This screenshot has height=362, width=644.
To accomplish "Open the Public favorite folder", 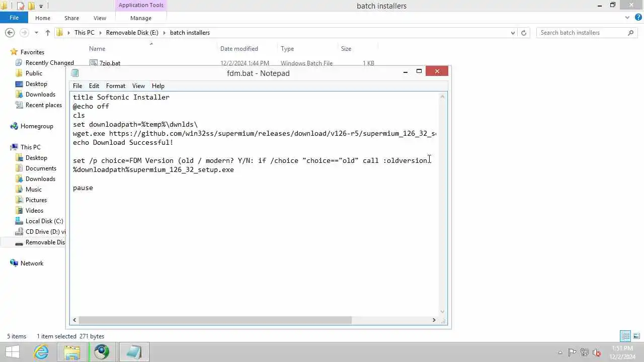I will pyautogui.click(x=34, y=73).
